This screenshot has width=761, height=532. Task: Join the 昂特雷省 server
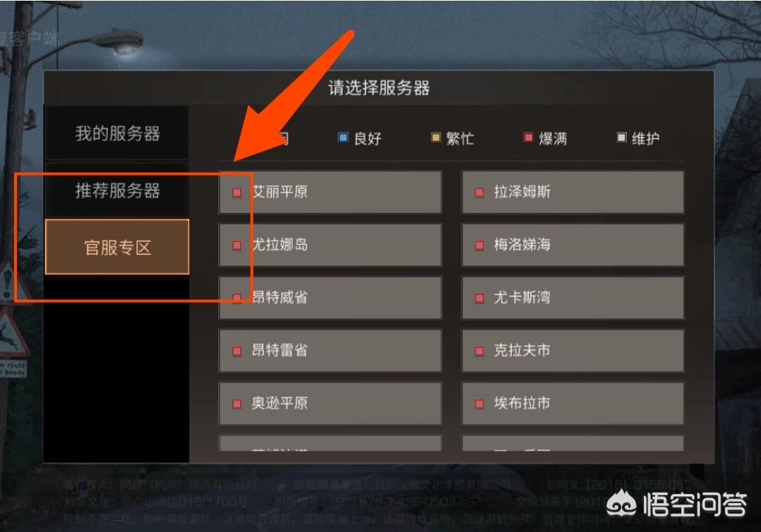pos(330,351)
